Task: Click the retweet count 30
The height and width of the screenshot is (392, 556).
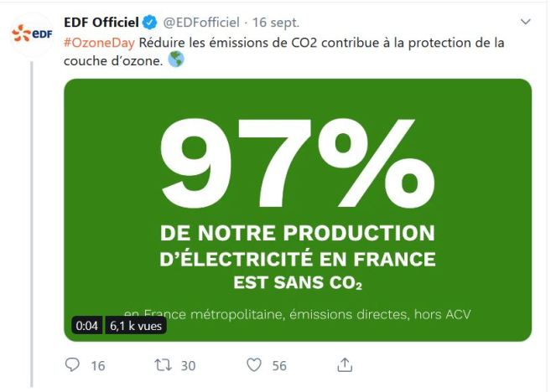Action: [190, 365]
